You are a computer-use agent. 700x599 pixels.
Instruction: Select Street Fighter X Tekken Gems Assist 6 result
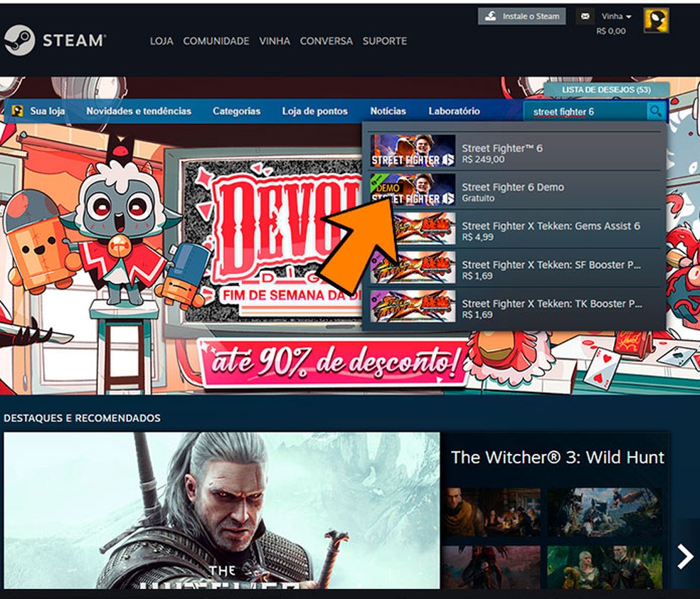[551, 230]
